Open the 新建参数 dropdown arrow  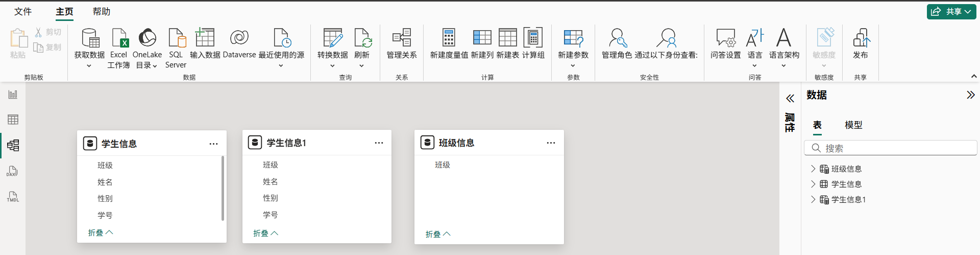[x=573, y=66]
